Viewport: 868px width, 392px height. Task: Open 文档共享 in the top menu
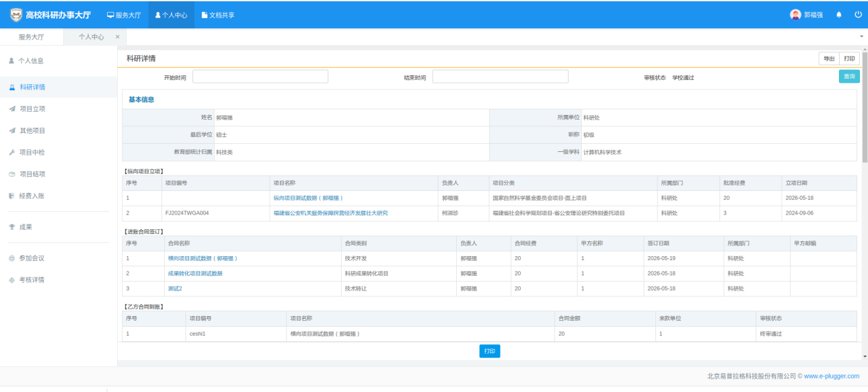pos(218,14)
